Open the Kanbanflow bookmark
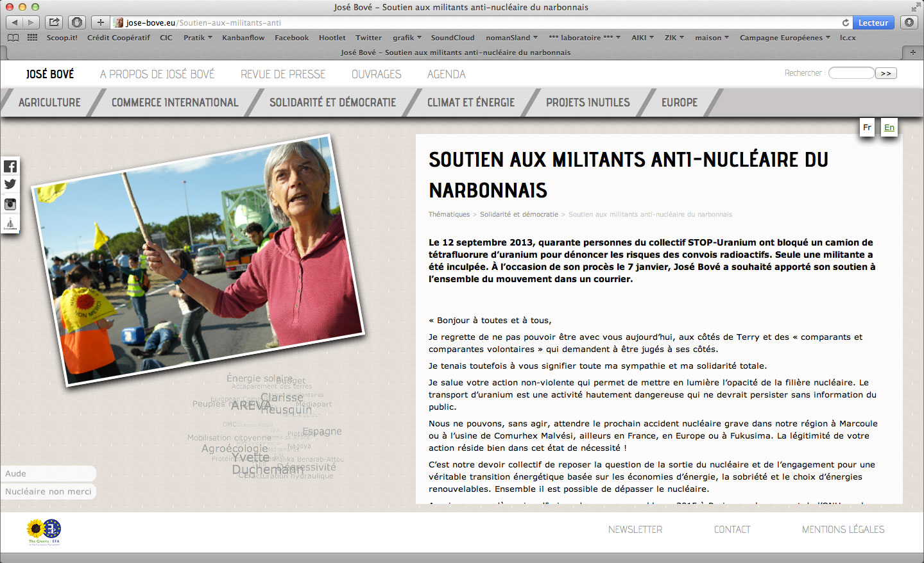924x563 pixels. coord(243,38)
